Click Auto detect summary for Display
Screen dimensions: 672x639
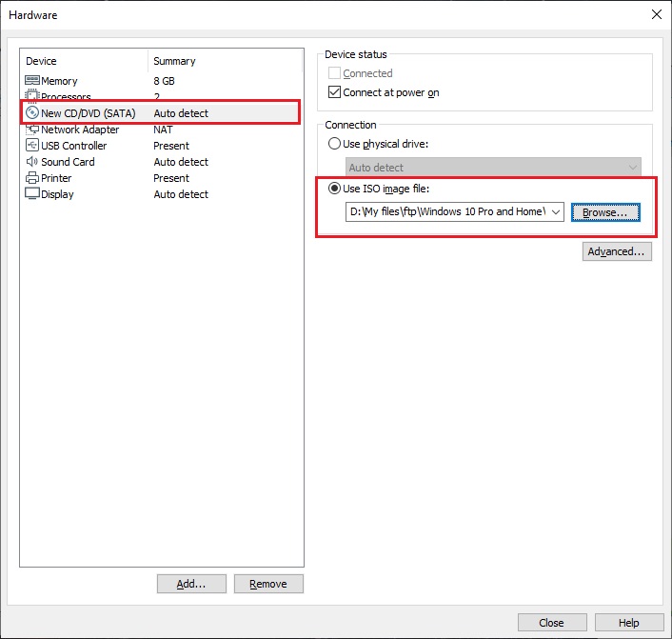(181, 194)
